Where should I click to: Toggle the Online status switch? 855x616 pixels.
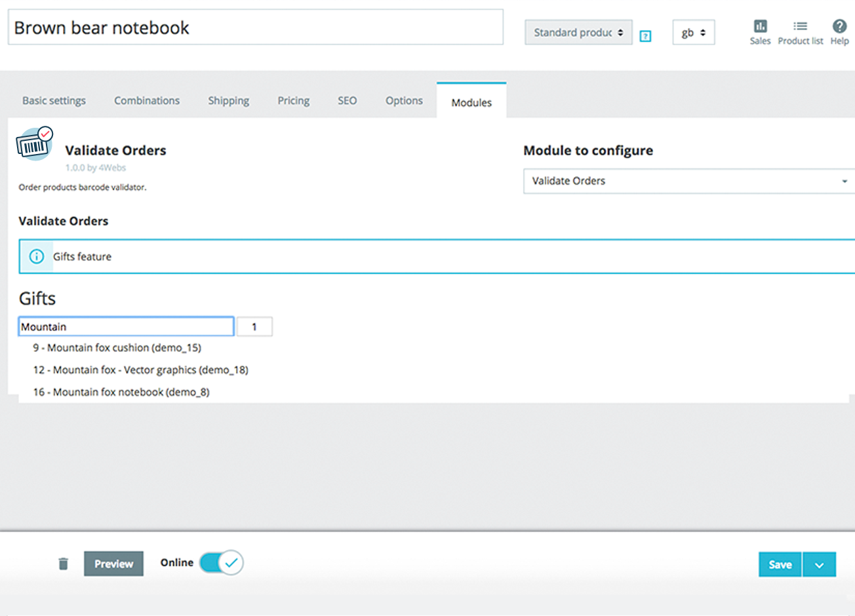[222, 562]
